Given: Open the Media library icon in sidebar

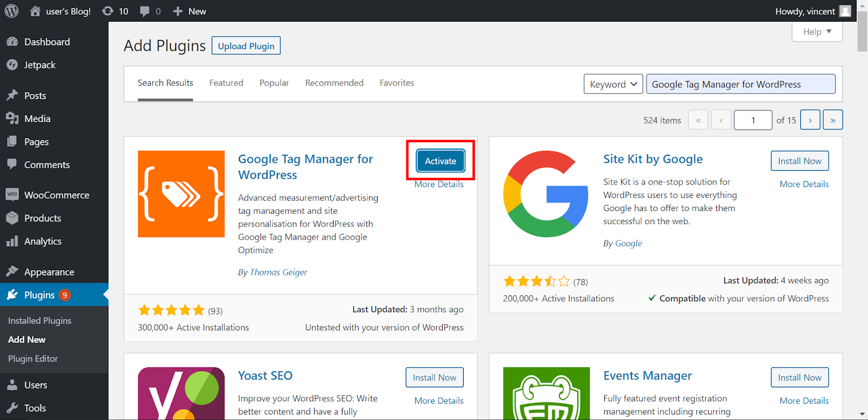Looking at the screenshot, I should point(12,118).
